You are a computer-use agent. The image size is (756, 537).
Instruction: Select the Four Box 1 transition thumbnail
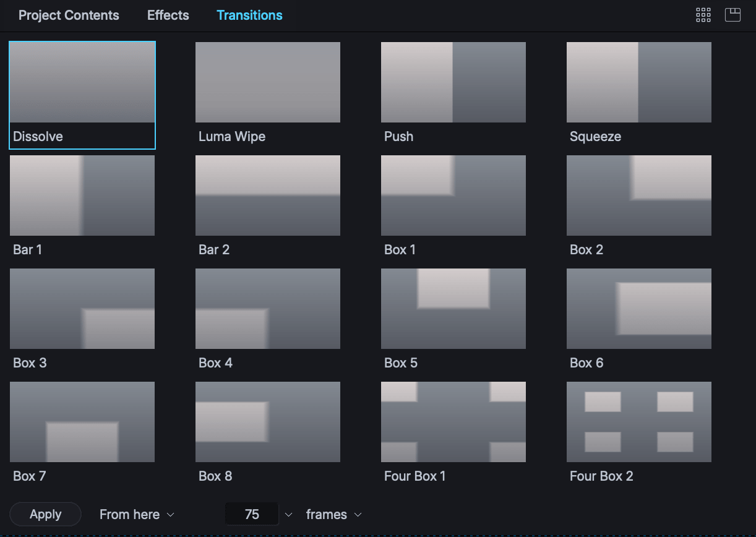coord(453,422)
